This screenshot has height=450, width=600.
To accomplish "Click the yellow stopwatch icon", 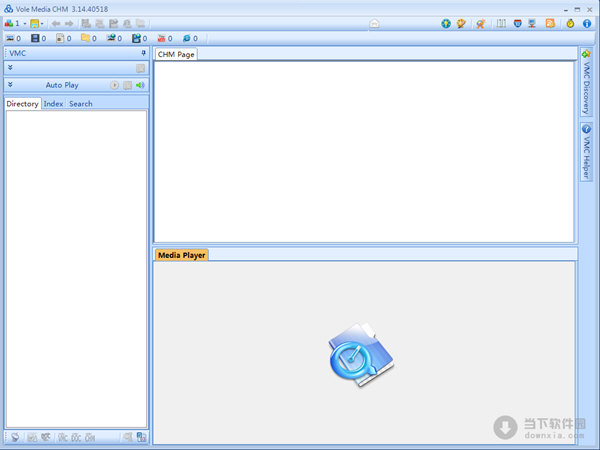I will pyautogui.click(x=570, y=24).
